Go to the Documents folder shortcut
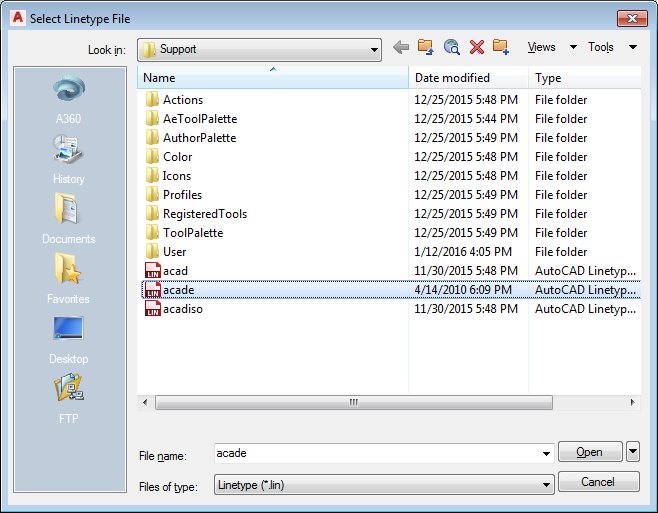This screenshot has width=658, height=513. click(x=69, y=219)
